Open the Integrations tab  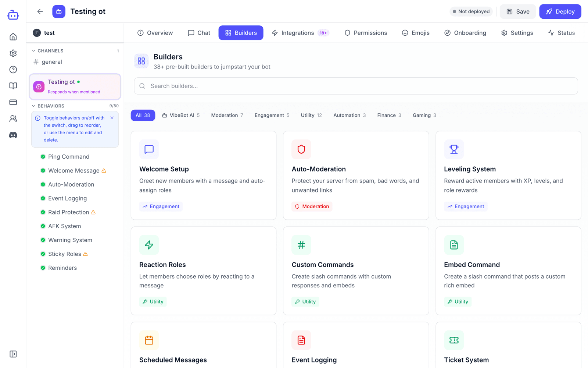coord(300,33)
